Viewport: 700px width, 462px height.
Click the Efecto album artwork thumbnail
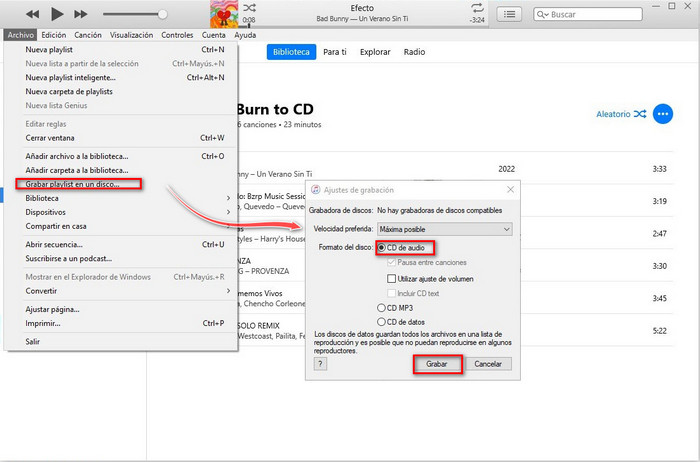[x=224, y=14]
